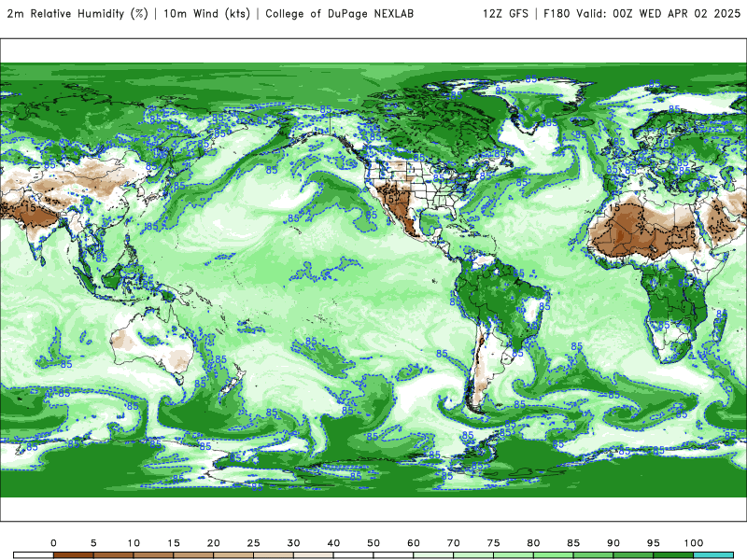Click the "85" legend scale label
The image size is (747, 560).
point(573,543)
